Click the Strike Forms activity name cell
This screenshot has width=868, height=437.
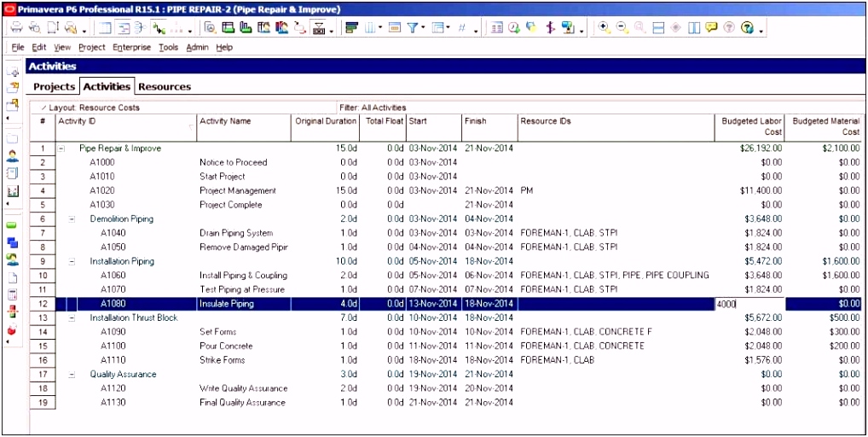[x=244, y=360]
